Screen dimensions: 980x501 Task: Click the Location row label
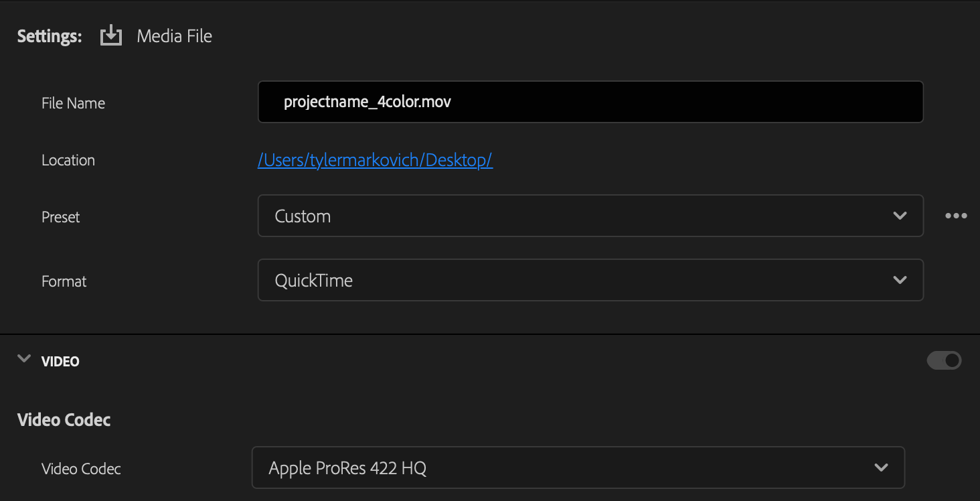(x=68, y=160)
